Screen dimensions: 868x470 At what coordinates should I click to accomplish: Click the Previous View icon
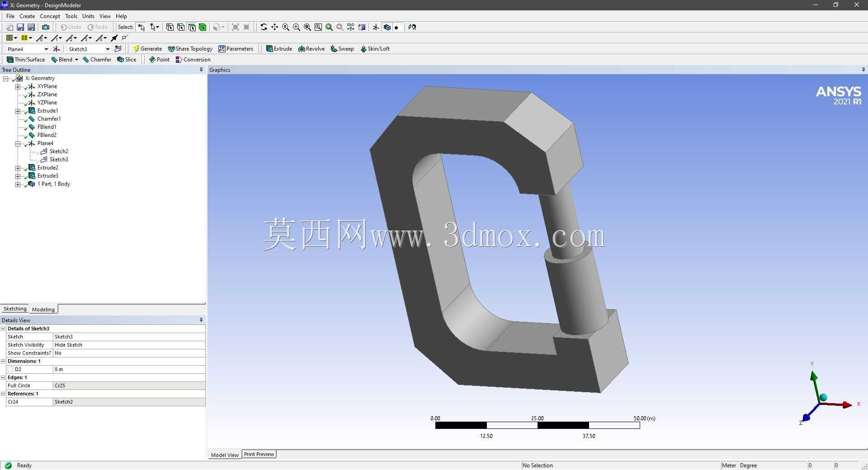(329, 27)
